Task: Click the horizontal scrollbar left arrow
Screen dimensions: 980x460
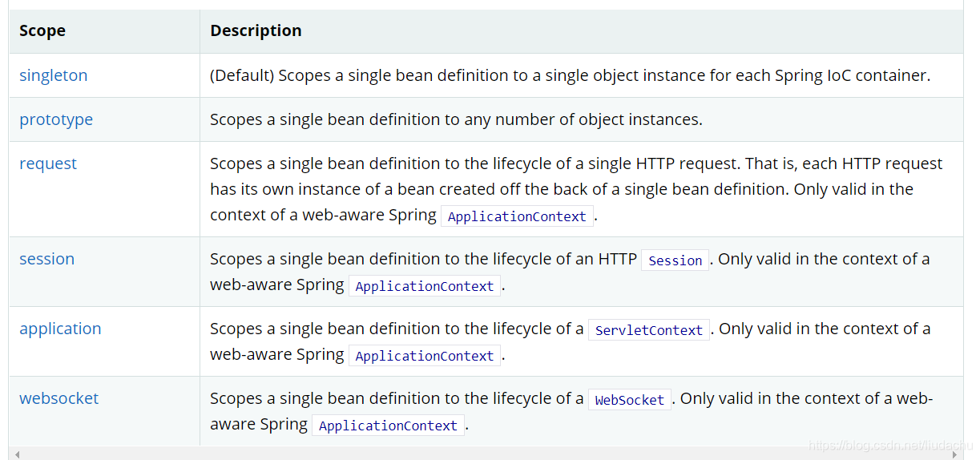Action: [17, 454]
